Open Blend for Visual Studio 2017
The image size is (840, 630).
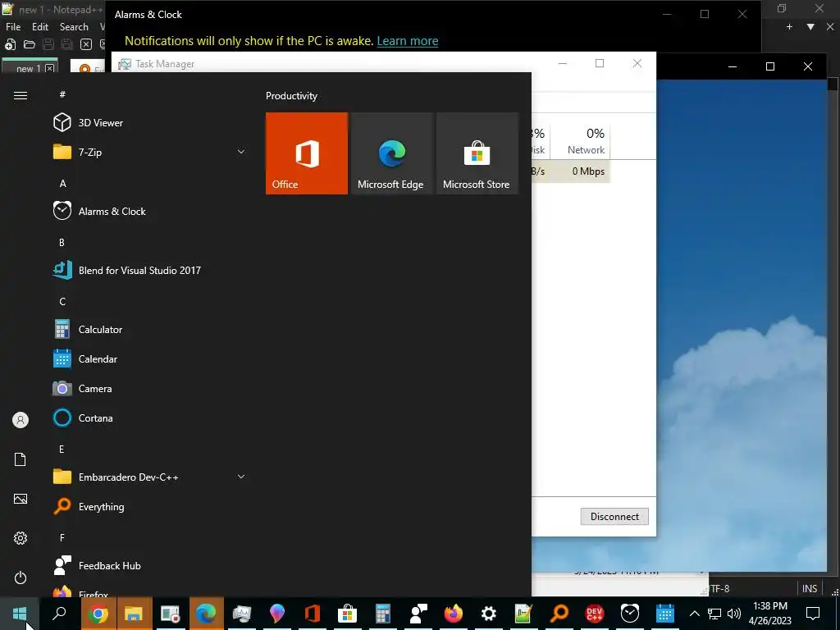tap(150, 271)
